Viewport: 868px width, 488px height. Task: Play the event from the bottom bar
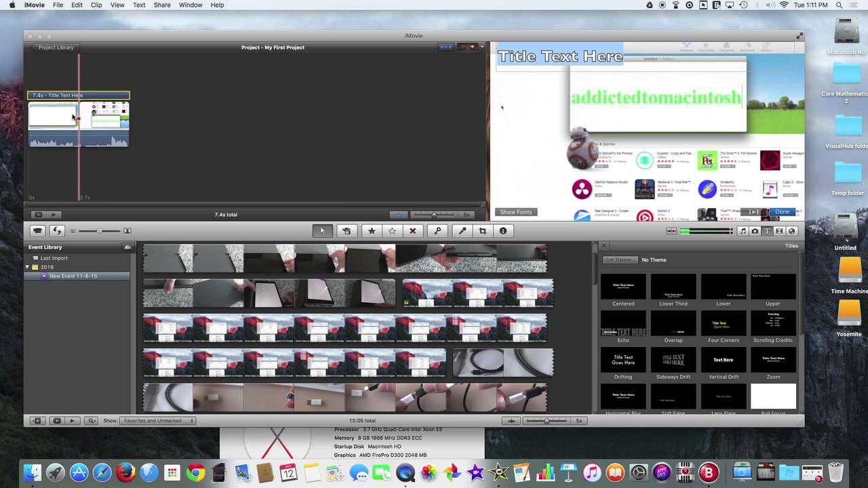tap(72, 421)
